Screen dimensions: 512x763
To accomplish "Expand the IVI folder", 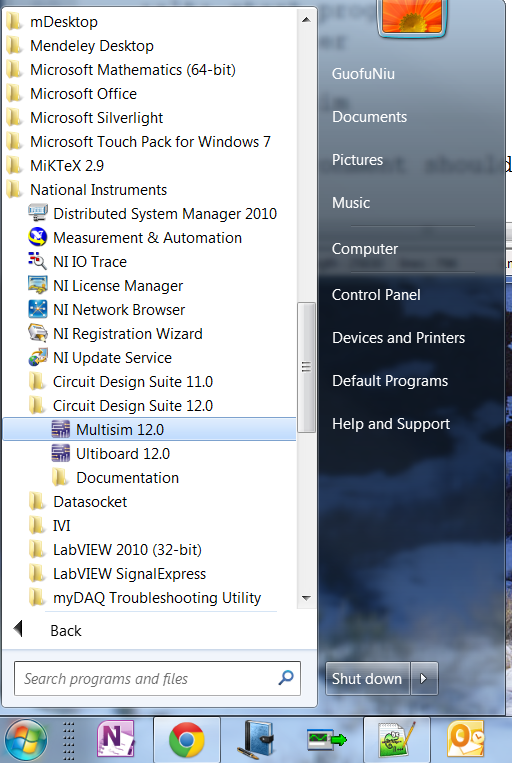I will (50, 526).
